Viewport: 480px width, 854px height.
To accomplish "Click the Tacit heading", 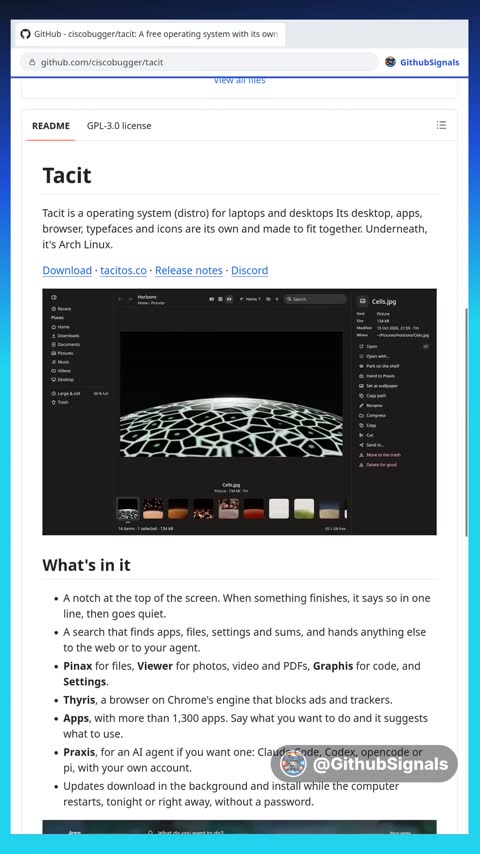I will [67, 175].
